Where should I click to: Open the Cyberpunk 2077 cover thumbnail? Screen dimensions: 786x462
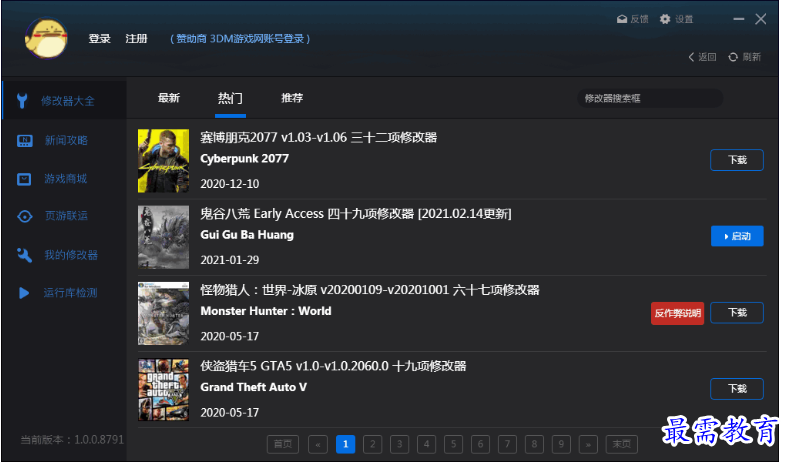click(163, 161)
